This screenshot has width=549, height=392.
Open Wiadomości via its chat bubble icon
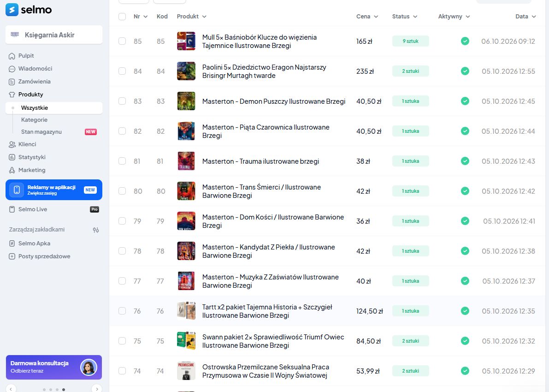pos(12,69)
